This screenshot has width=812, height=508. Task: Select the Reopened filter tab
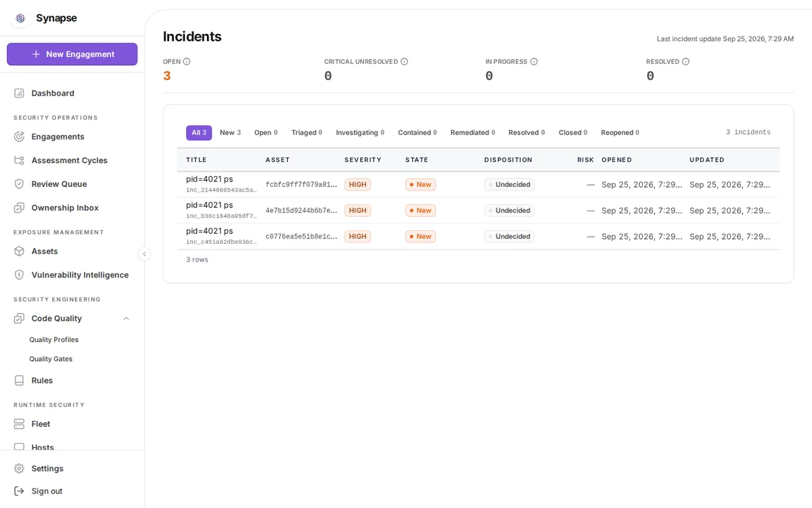(620, 133)
